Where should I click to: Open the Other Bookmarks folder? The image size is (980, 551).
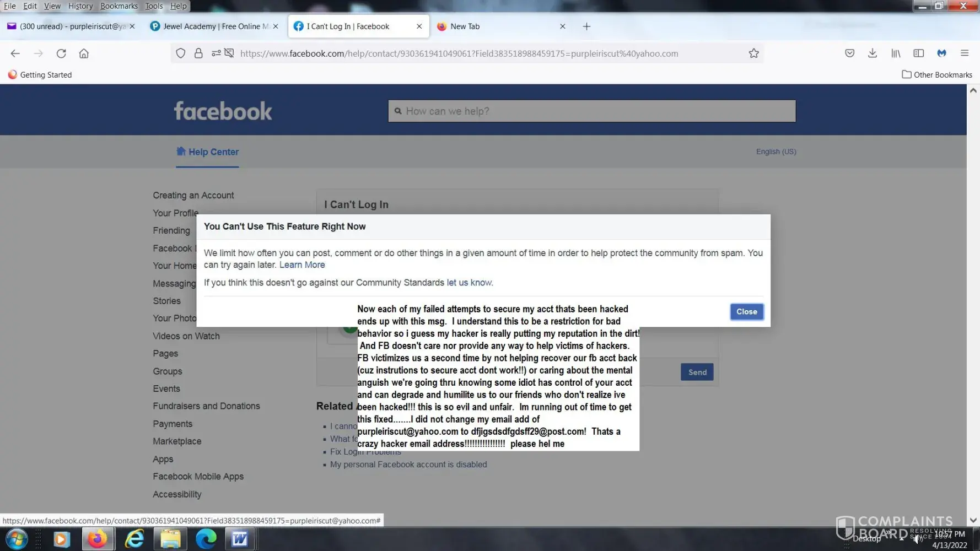(x=936, y=74)
